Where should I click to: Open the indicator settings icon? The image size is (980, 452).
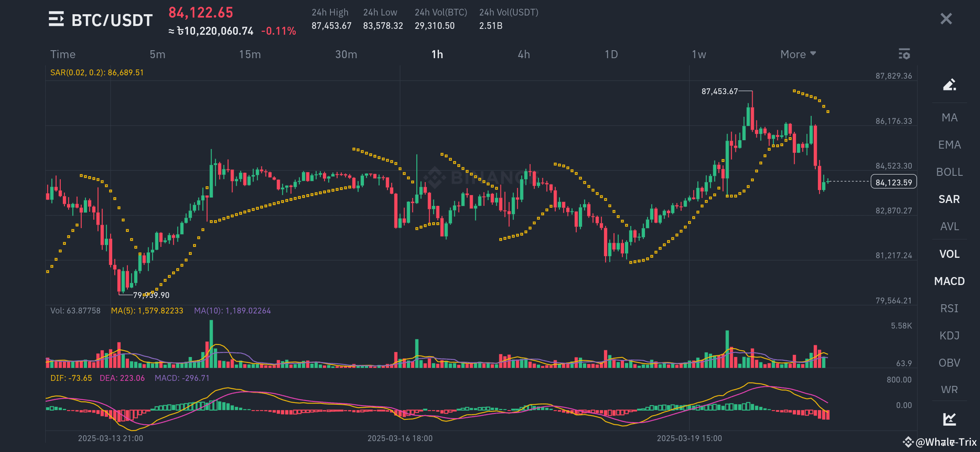click(x=904, y=54)
